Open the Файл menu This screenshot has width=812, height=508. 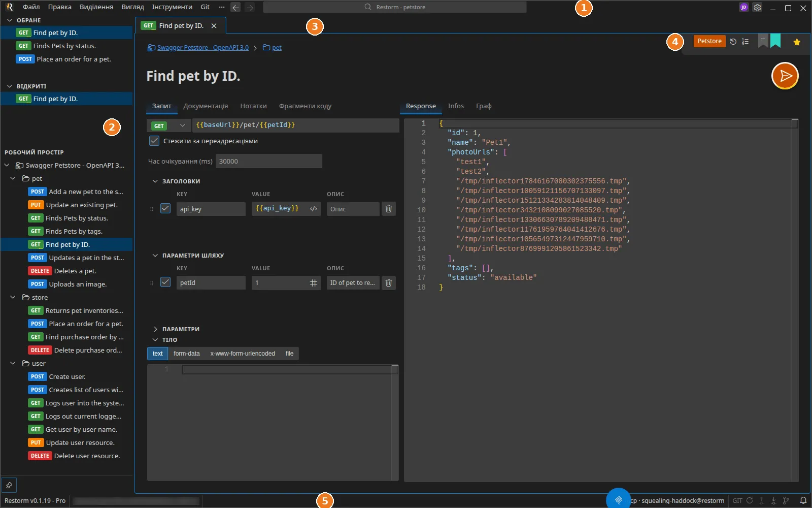tap(31, 7)
